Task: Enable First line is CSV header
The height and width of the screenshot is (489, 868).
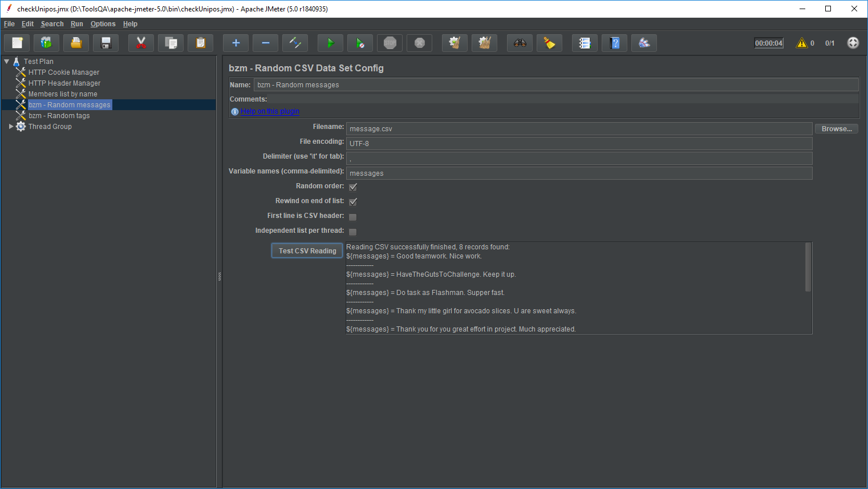Action: pyautogui.click(x=353, y=217)
